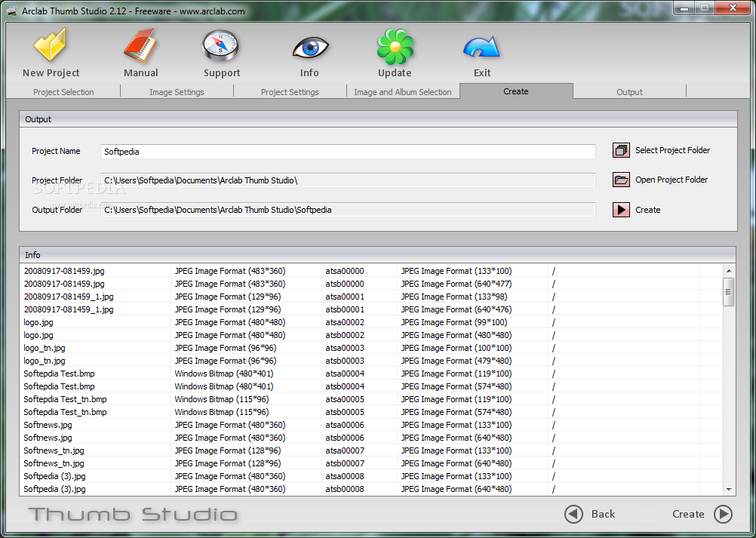Switch to the Project Selection tab
This screenshot has width=756, height=538.
point(63,91)
